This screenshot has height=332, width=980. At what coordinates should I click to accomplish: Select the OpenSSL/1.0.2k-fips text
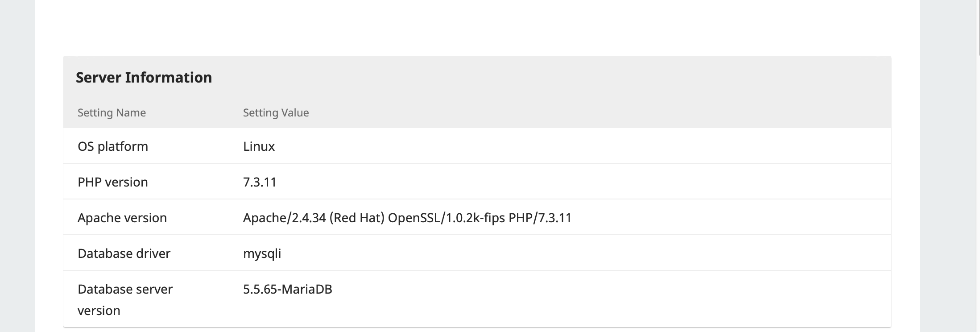(x=447, y=218)
